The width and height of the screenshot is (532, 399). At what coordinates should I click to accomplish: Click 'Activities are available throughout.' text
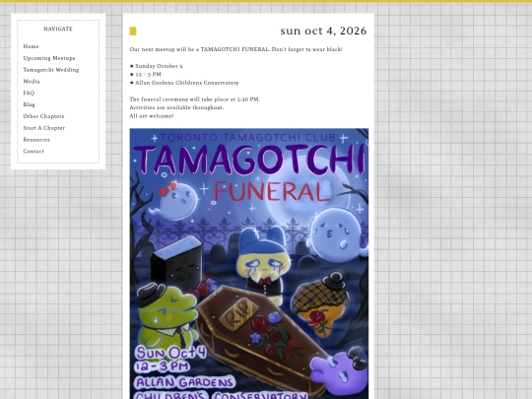point(176,107)
